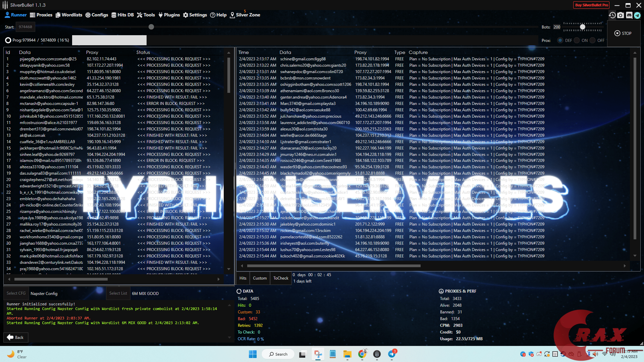Screen dimensions: 644x362
Task: Click the bots table scroll left arrow
Action: click(x=9, y=279)
